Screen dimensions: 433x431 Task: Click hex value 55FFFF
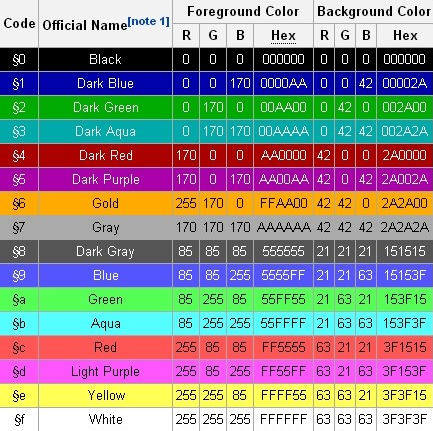(x=283, y=323)
